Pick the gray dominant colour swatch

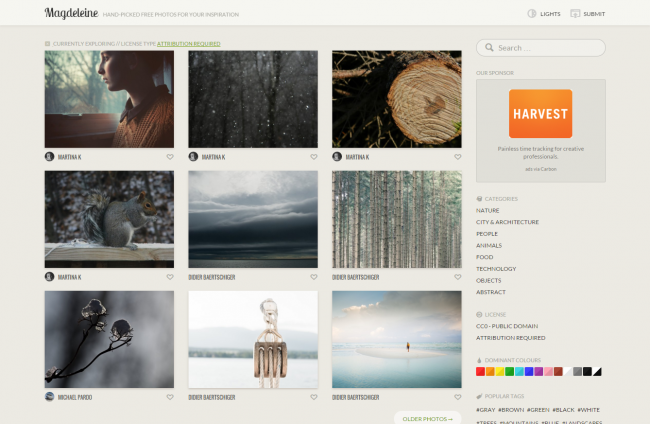tap(577, 371)
